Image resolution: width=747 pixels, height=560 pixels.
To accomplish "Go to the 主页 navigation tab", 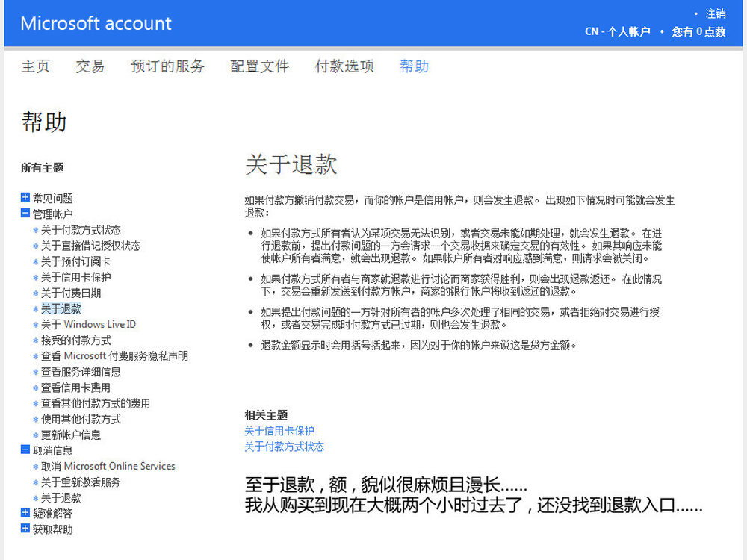I will click(35, 66).
